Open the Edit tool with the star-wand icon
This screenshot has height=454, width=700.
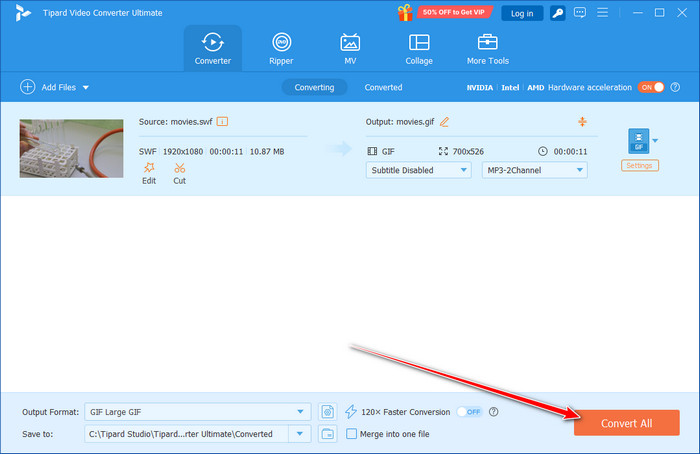pos(149,174)
